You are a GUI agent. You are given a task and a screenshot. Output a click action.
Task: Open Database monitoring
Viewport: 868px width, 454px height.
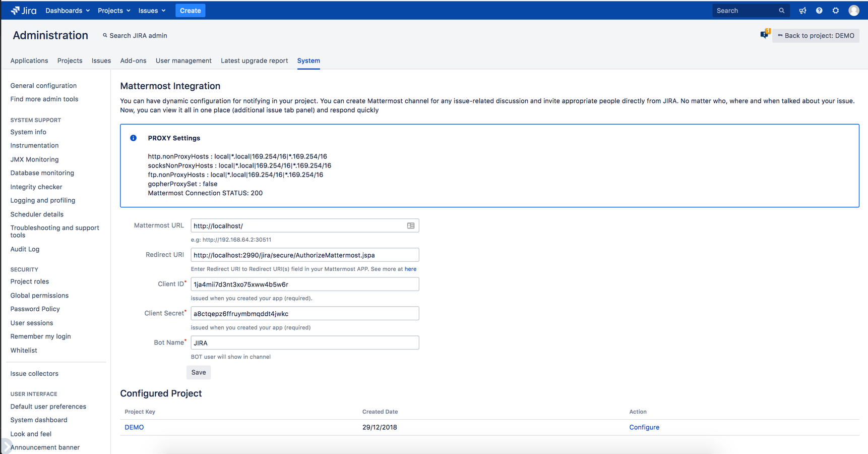tap(42, 173)
